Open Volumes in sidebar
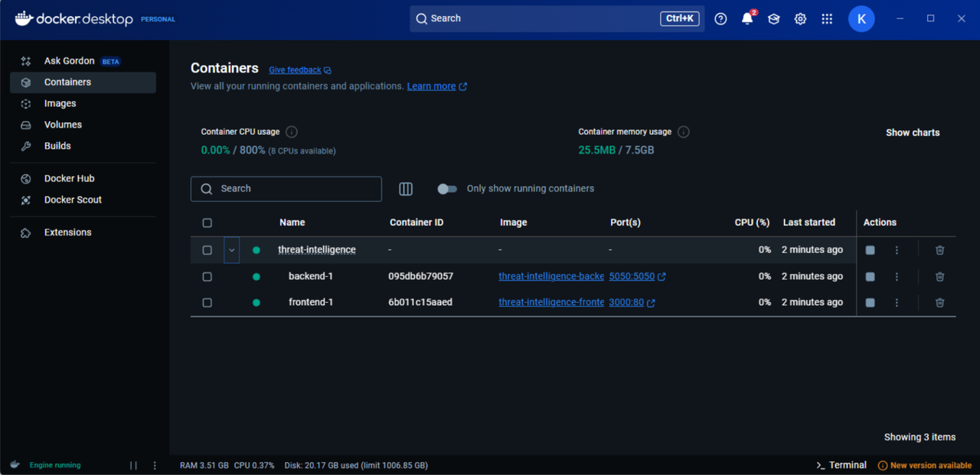This screenshot has width=980, height=475. pos(83,125)
